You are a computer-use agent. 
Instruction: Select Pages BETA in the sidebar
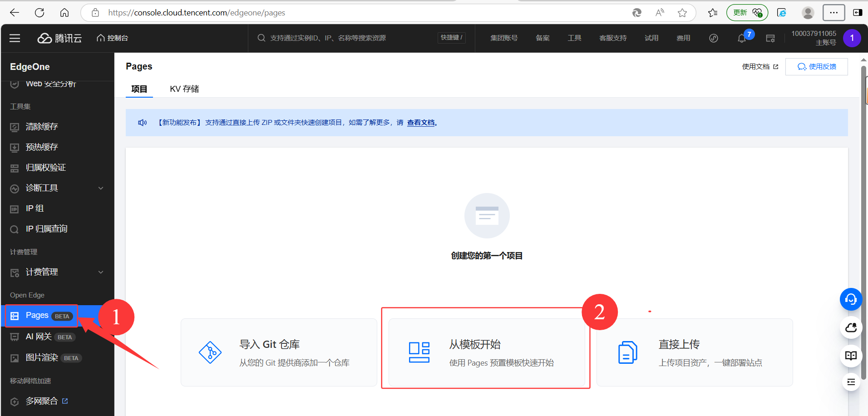tap(57, 316)
